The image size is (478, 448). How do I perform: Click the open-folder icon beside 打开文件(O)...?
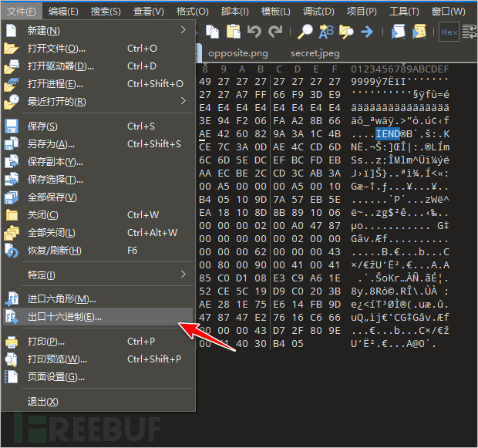pyautogui.click(x=12, y=49)
